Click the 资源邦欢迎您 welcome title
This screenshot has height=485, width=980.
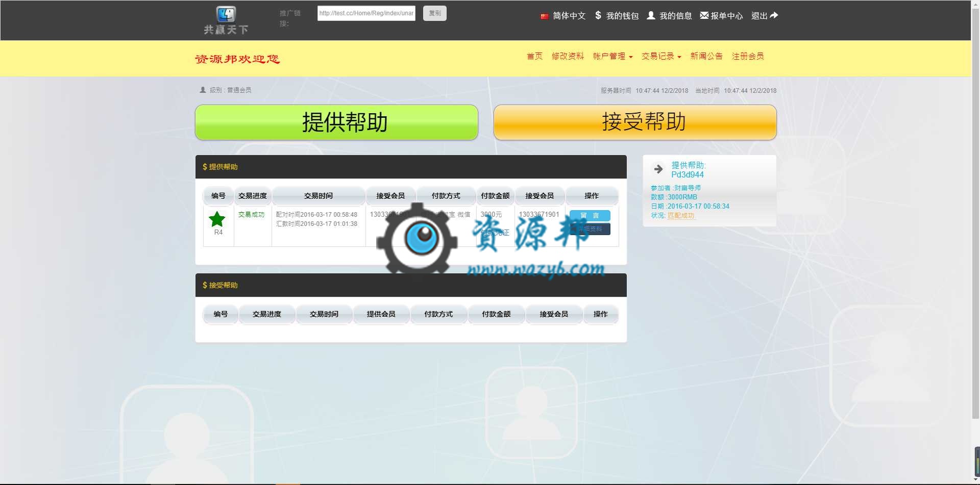pos(237,59)
